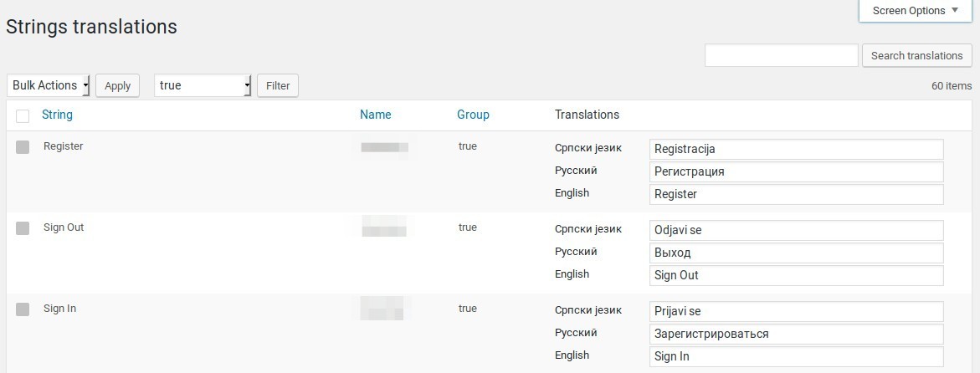Edit Serbian translation field containing Registracija

(796, 149)
